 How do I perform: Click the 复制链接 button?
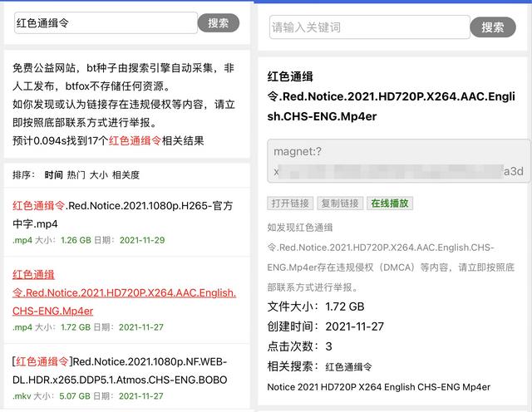click(340, 204)
